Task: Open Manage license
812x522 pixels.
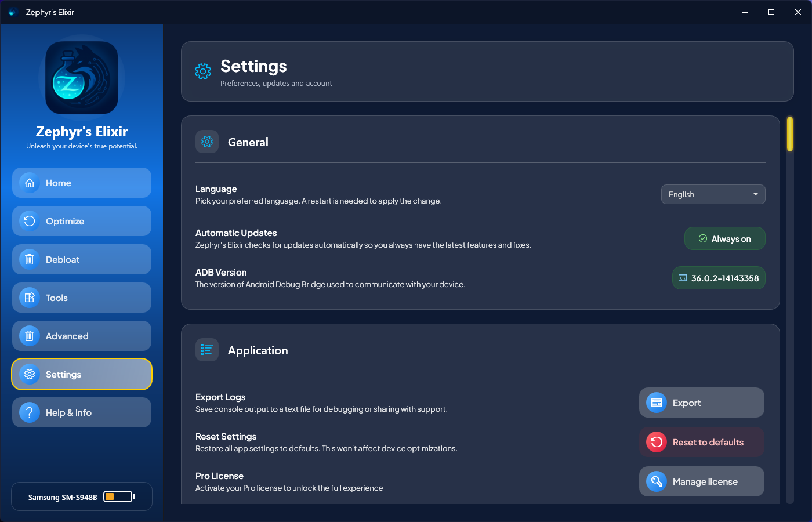Action: click(x=702, y=481)
